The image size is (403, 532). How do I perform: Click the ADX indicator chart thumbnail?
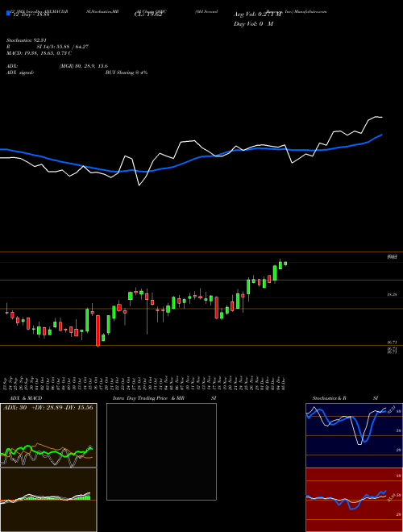[48, 435]
